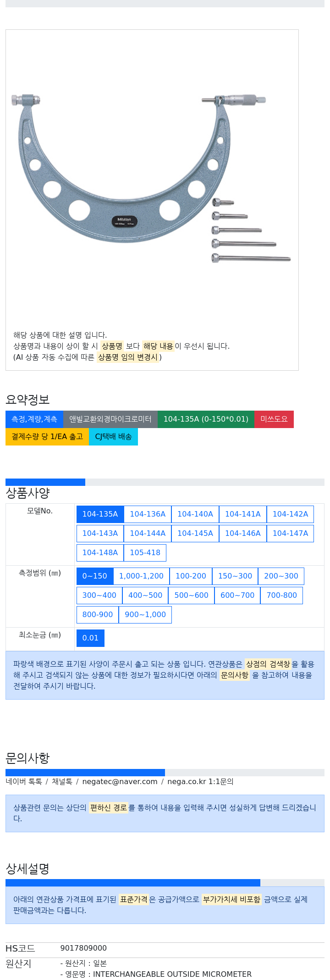Viewport: 330px width, 980px height.
Task: Open the 네이버 톡톡 inquiry link
Action: coord(24,782)
